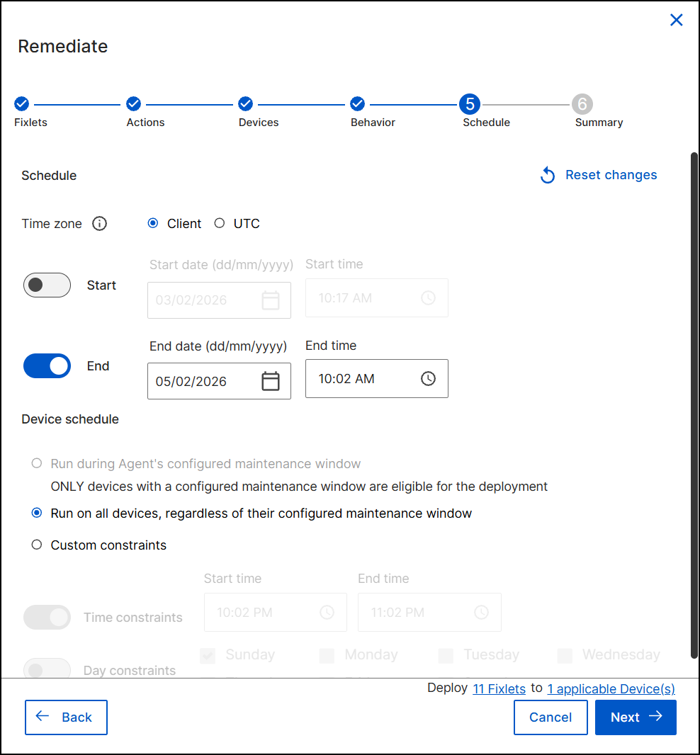Open the 11 Fixlets link
This screenshot has height=755, width=700.
[499, 689]
